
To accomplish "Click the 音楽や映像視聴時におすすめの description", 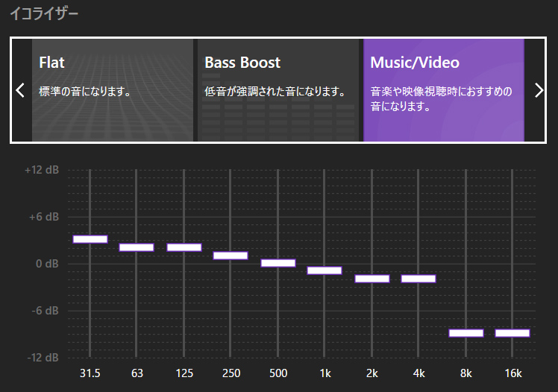I will pyautogui.click(x=442, y=98).
